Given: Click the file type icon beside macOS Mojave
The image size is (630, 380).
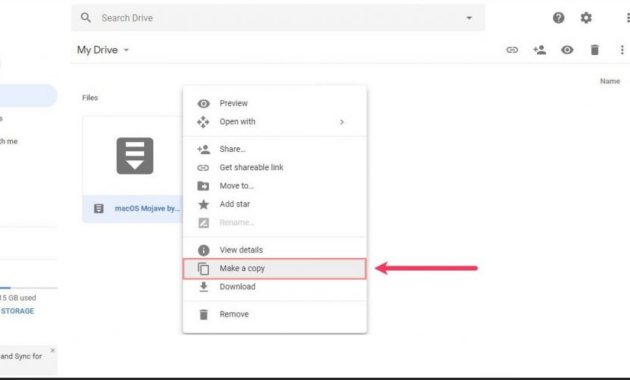Looking at the screenshot, I should click(x=99, y=208).
